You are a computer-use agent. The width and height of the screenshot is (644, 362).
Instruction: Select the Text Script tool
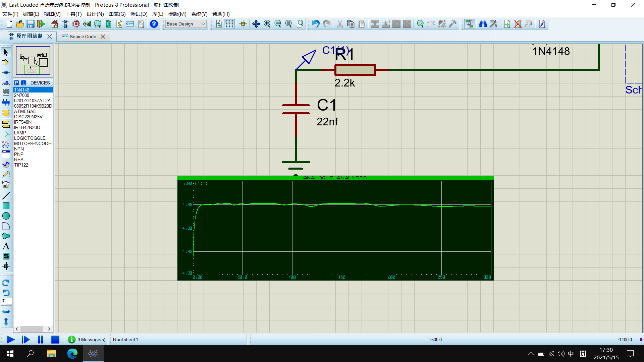(6, 93)
